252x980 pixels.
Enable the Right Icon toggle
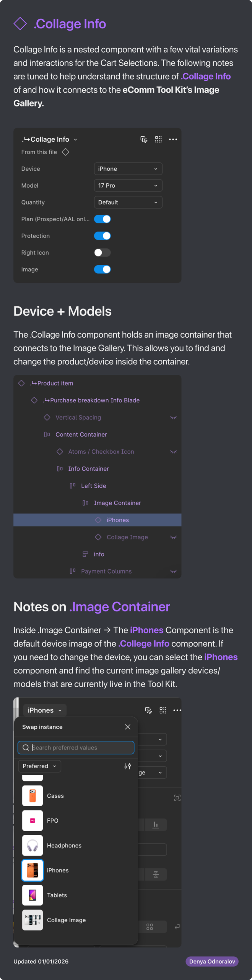(x=102, y=253)
